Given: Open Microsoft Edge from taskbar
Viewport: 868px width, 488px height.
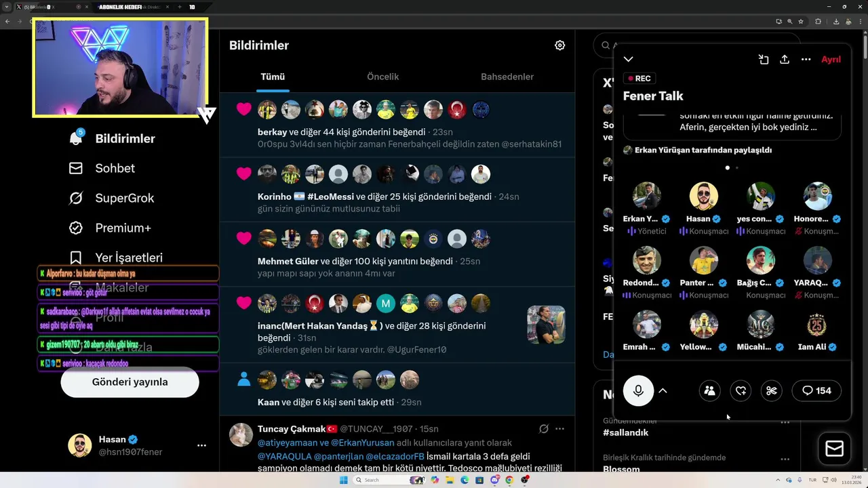Looking at the screenshot, I should [465, 480].
